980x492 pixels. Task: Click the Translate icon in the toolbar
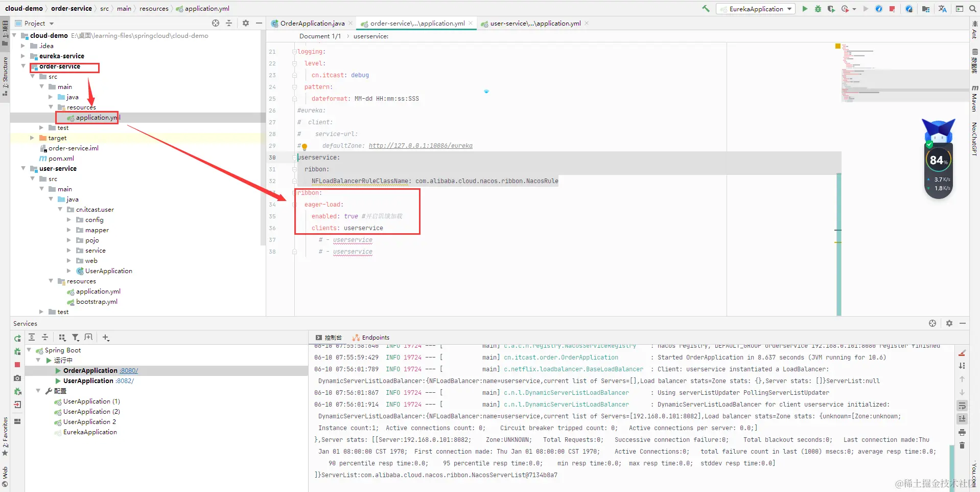point(943,9)
